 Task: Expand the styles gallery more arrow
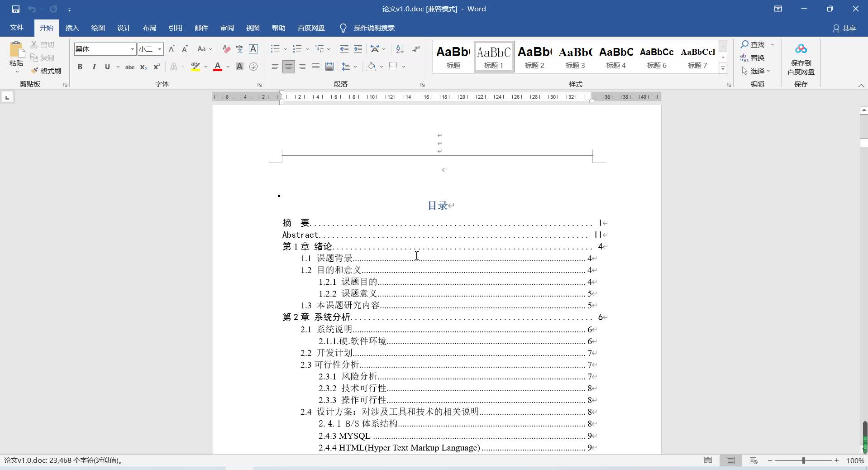(723, 69)
